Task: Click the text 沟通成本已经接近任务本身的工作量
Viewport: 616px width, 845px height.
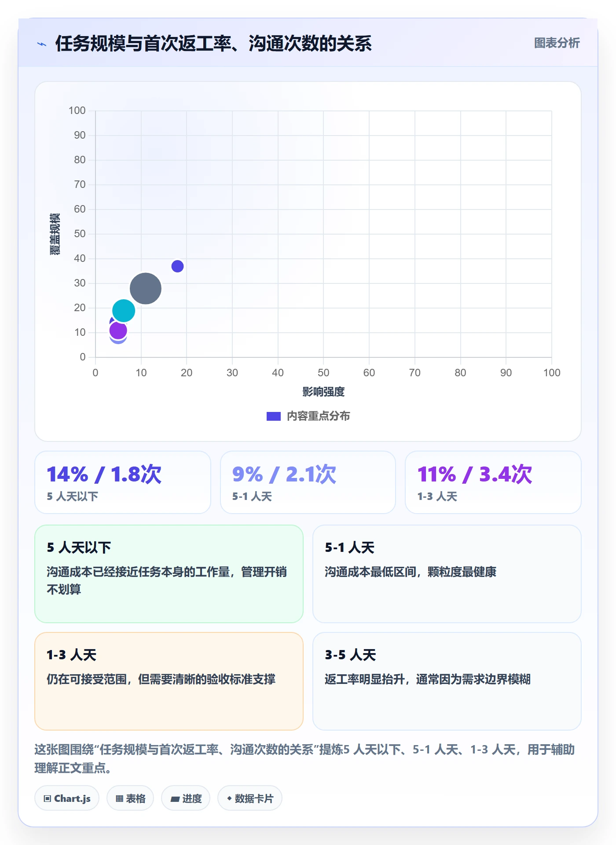Action: click(x=138, y=572)
